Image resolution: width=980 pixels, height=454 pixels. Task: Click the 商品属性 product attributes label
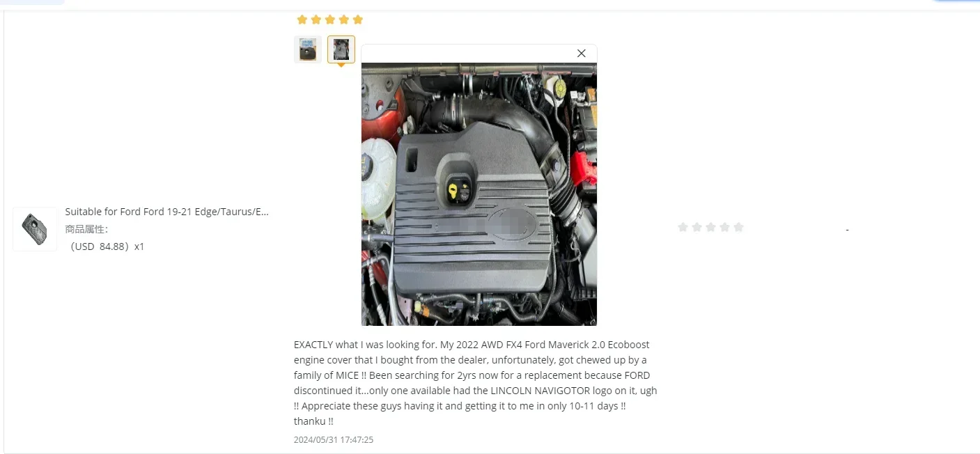tap(86, 229)
